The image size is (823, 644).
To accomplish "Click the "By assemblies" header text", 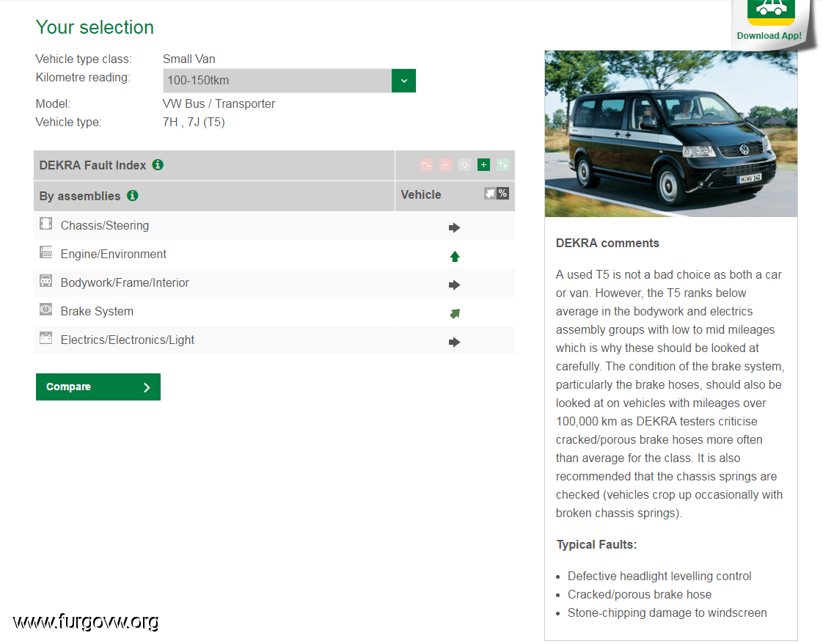I will point(80,197).
